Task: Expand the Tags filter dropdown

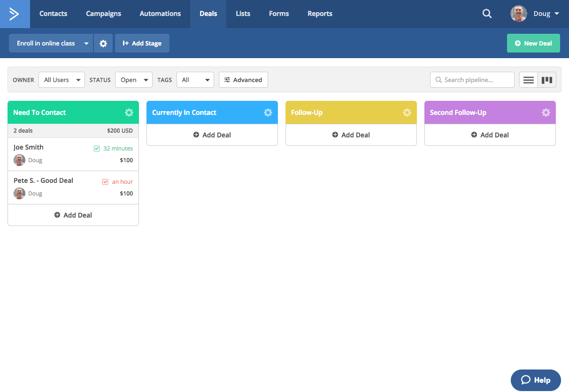Action: pos(195,80)
